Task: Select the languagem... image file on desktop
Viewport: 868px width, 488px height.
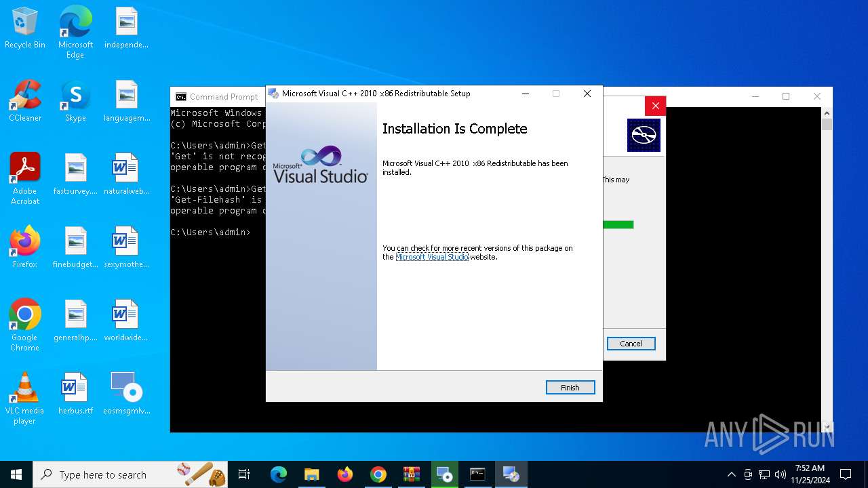Action: (x=126, y=101)
